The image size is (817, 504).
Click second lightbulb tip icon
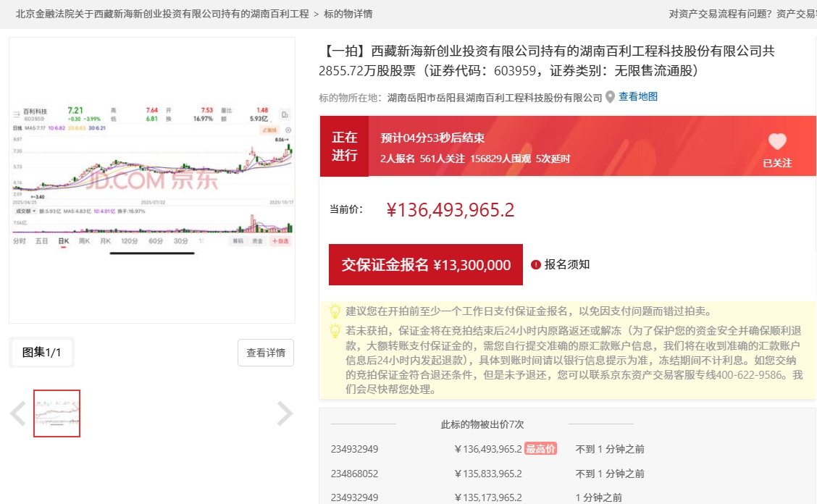pos(335,332)
